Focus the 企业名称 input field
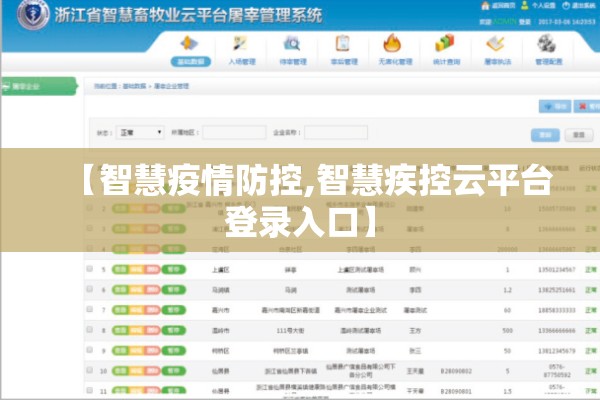The height and width of the screenshot is (400, 600). coord(336,132)
